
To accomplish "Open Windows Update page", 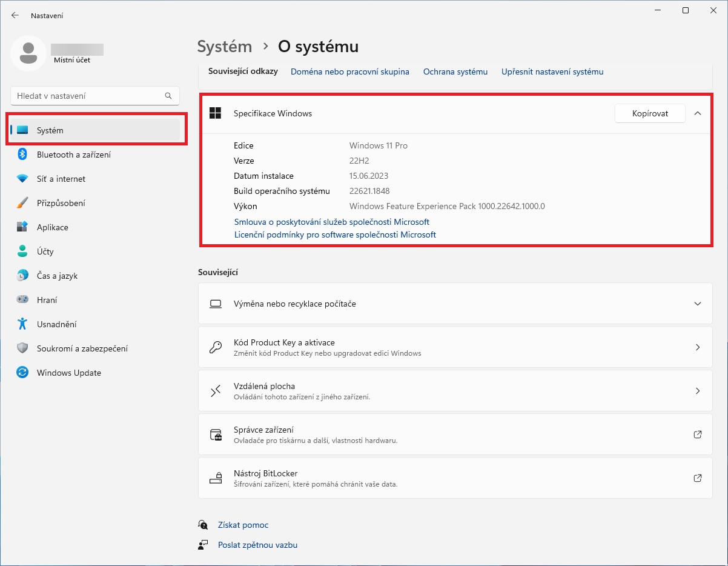I will pos(95,373).
